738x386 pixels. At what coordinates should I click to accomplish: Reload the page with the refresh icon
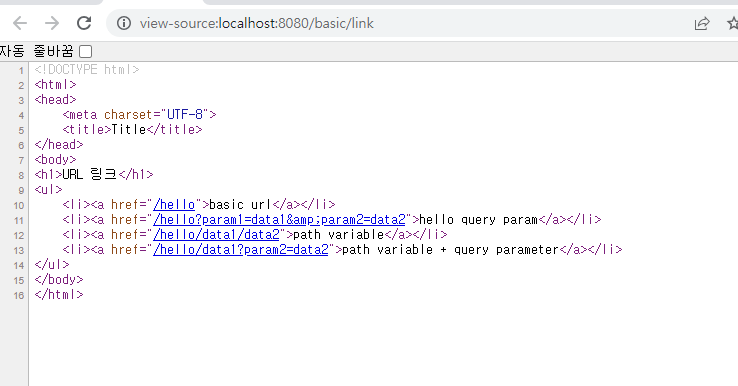click(84, 23)
